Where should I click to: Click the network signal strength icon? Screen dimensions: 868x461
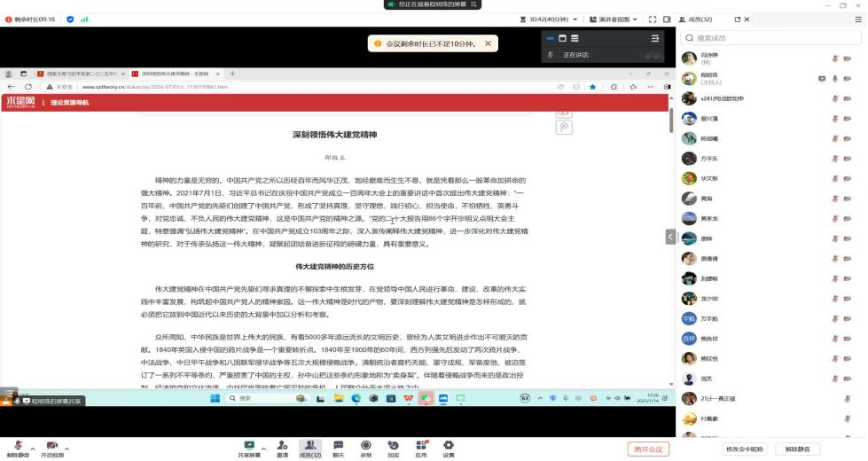pyautogui.click(x=84, y=19)
